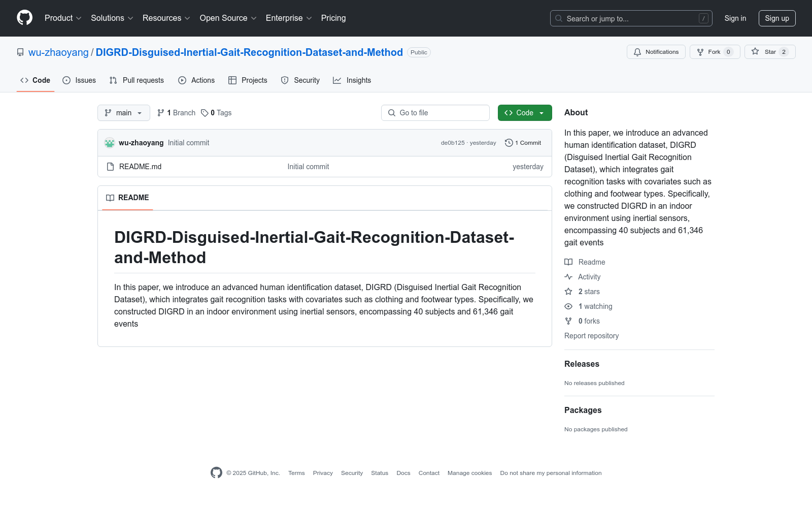Click the footer GitHub logo icon

[x=216, y=472]
